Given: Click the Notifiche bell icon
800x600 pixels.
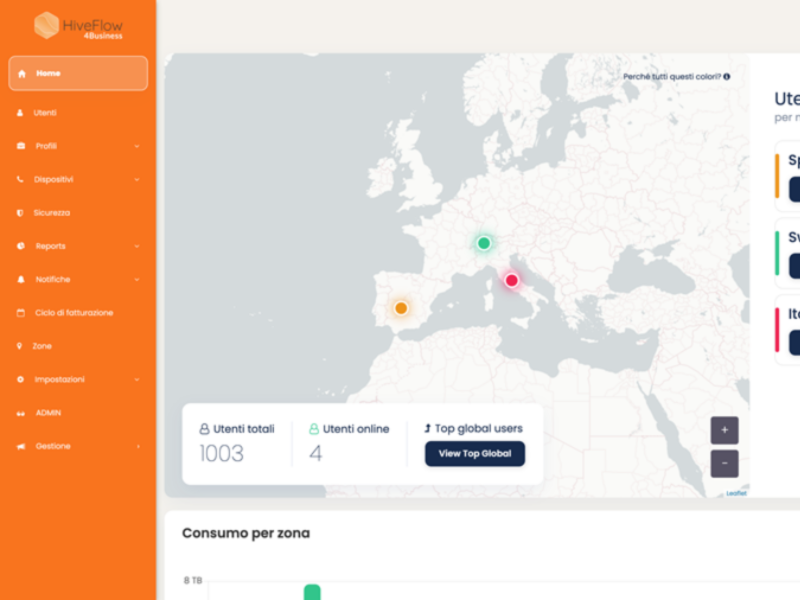Looking at the screenshot, I should pos(20,280).
